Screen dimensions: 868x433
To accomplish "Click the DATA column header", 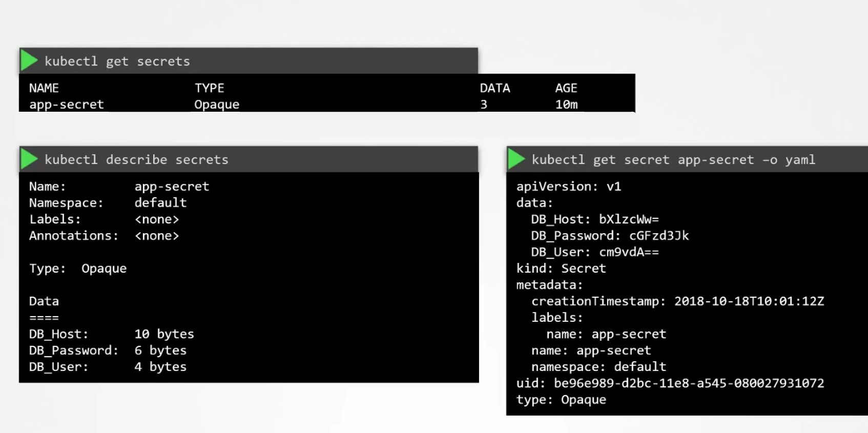I will click(x=494, y=88).
